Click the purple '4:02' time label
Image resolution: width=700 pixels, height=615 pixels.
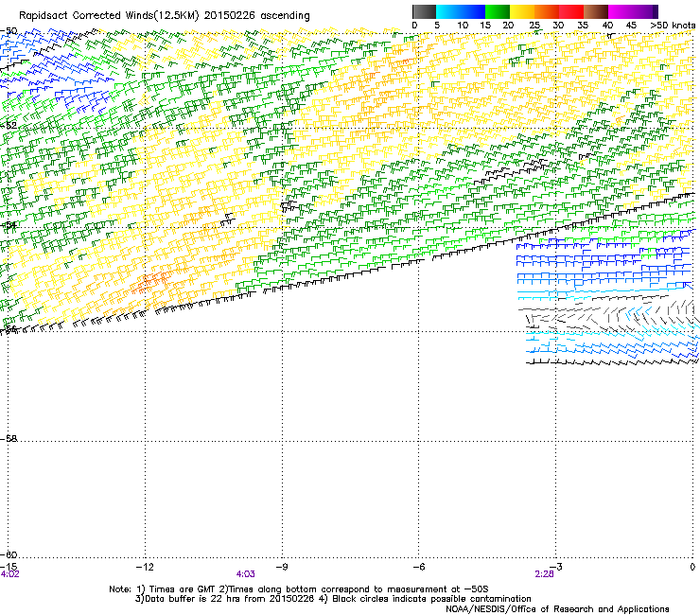pos(9,574)
